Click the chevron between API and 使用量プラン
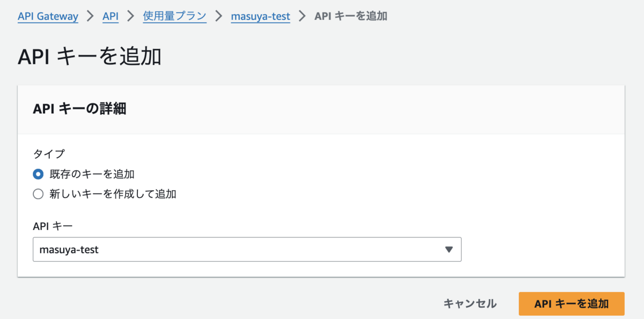Screen dimensions: 644x319 130,16
